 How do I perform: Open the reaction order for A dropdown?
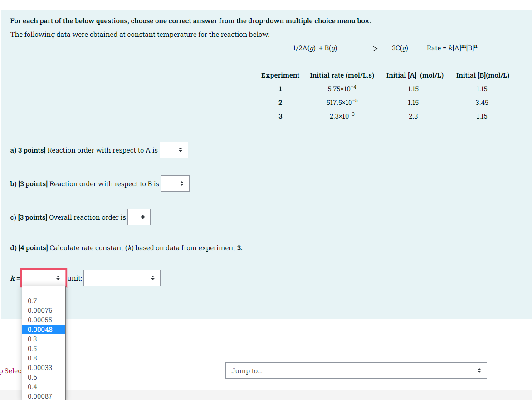click(174, 150)
